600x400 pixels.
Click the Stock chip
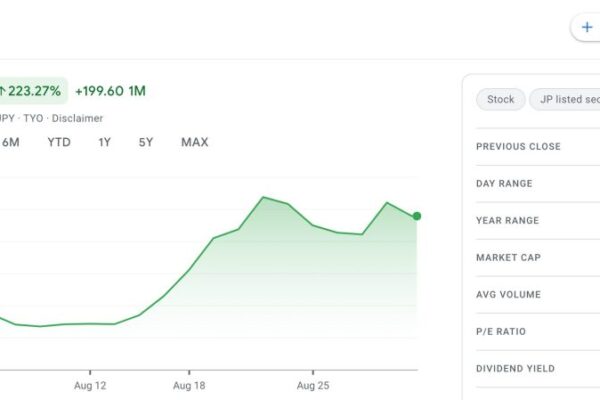500,99
